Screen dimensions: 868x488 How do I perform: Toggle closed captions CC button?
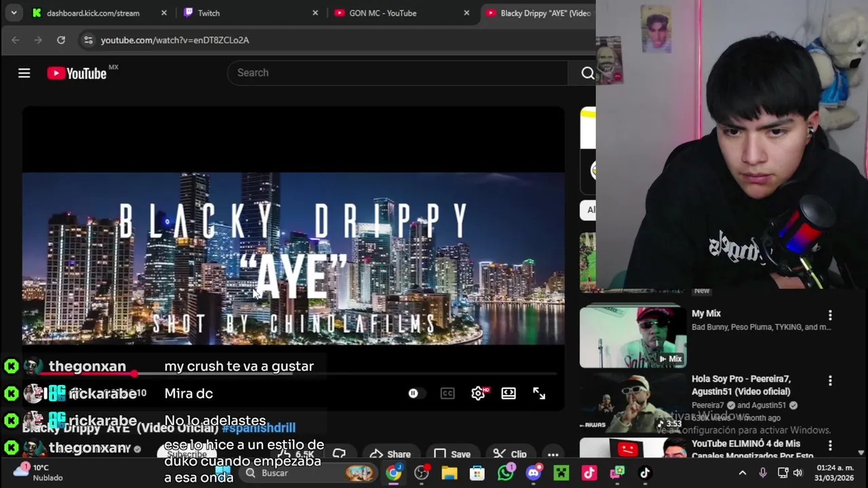click(x=448, y=393)
